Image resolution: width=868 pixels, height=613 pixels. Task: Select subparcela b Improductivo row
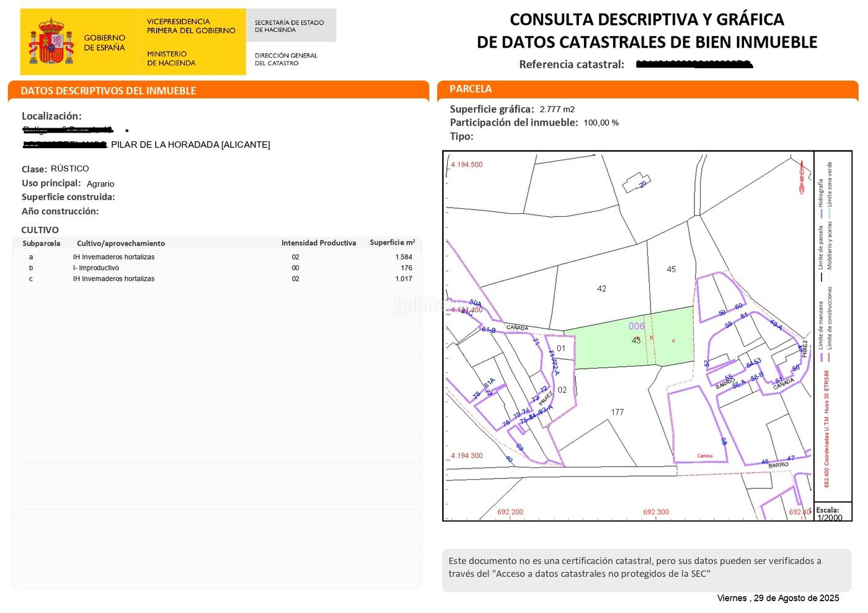[x=217, y=268]
